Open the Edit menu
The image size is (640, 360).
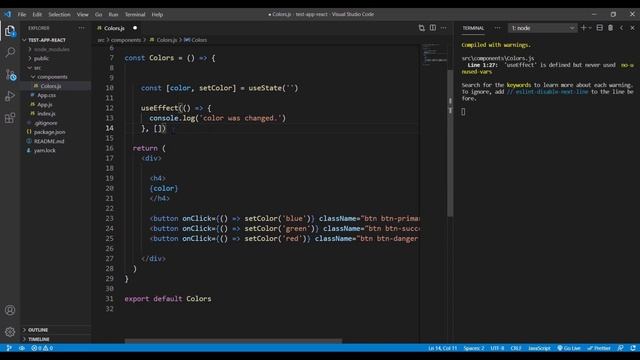pos(37,14)
